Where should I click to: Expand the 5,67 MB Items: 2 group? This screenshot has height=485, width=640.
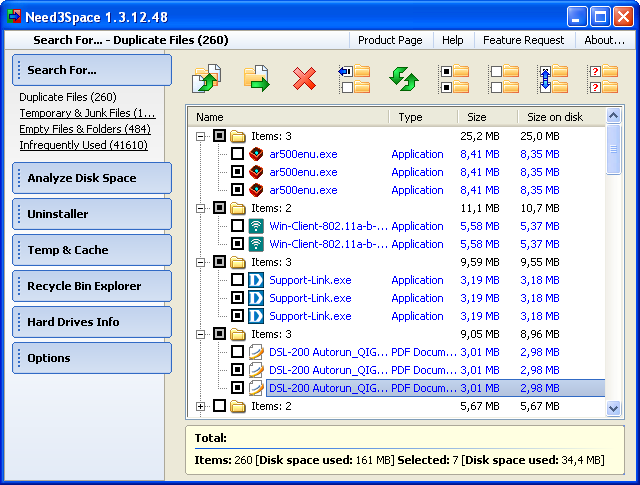point(200,407)
